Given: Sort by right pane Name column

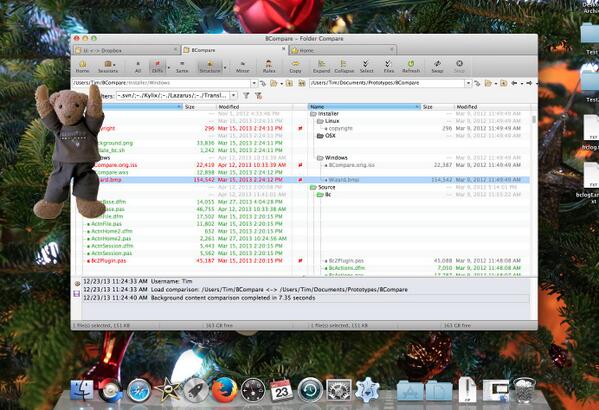Looking at the screenshot, I should [x=364, y=107].
